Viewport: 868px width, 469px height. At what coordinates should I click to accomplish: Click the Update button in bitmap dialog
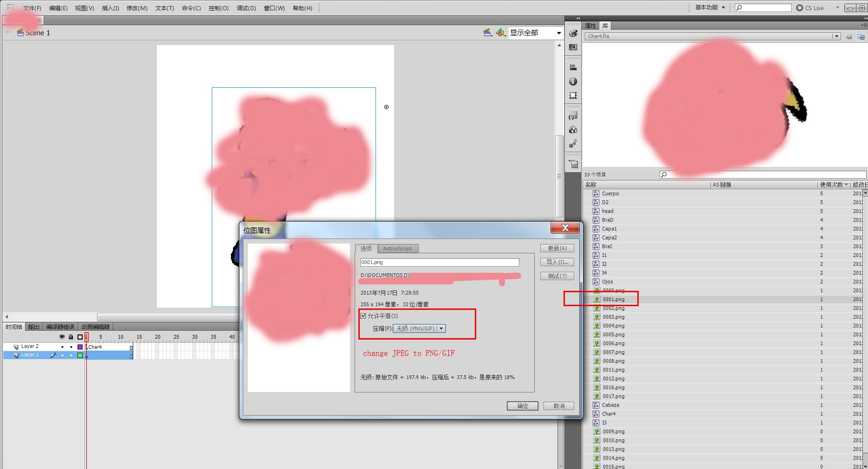click(x=557, y=248)
